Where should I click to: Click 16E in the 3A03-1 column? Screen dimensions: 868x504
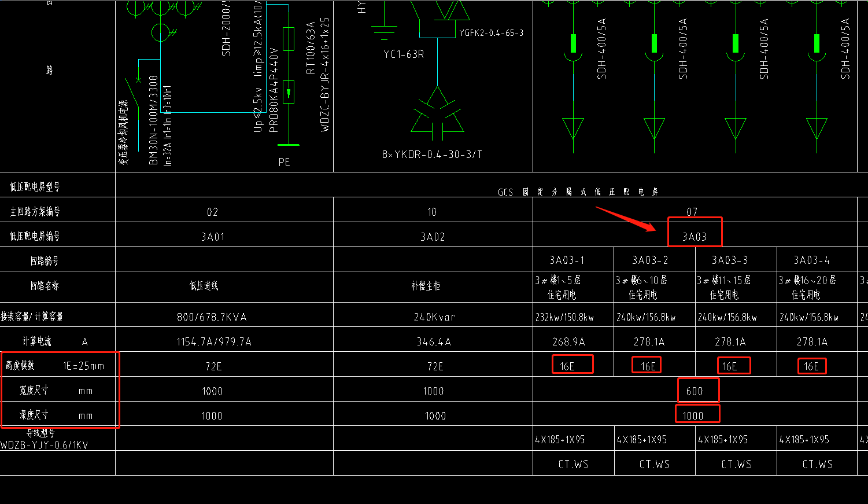pyautogui.click(x=567, y=366)
